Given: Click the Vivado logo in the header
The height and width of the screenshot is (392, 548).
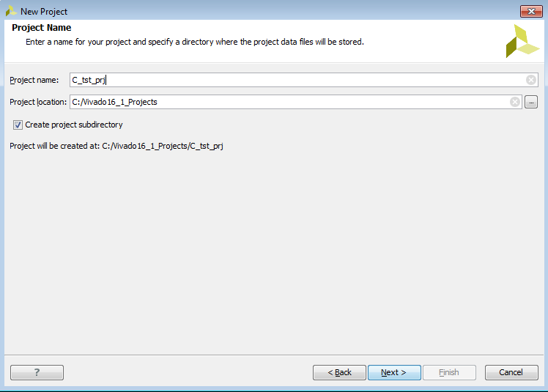Looking at the screenshot, I should point(522,40).
